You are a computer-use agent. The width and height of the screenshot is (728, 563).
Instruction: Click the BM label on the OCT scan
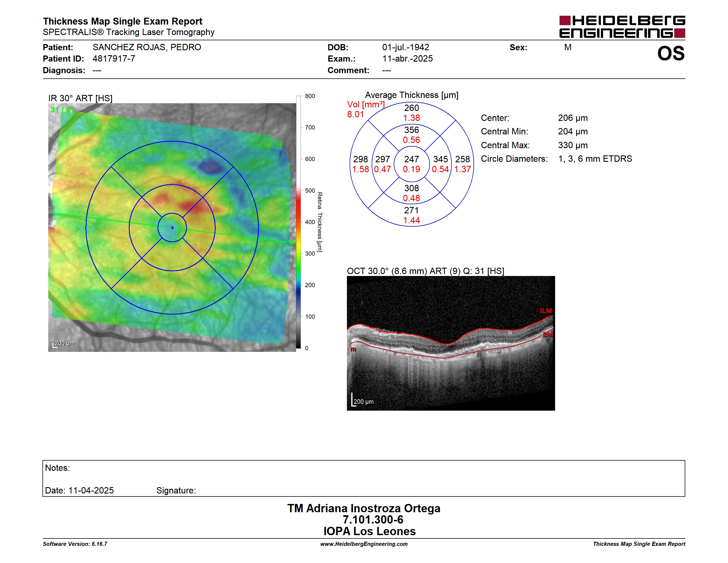click(x=548, y=334)
